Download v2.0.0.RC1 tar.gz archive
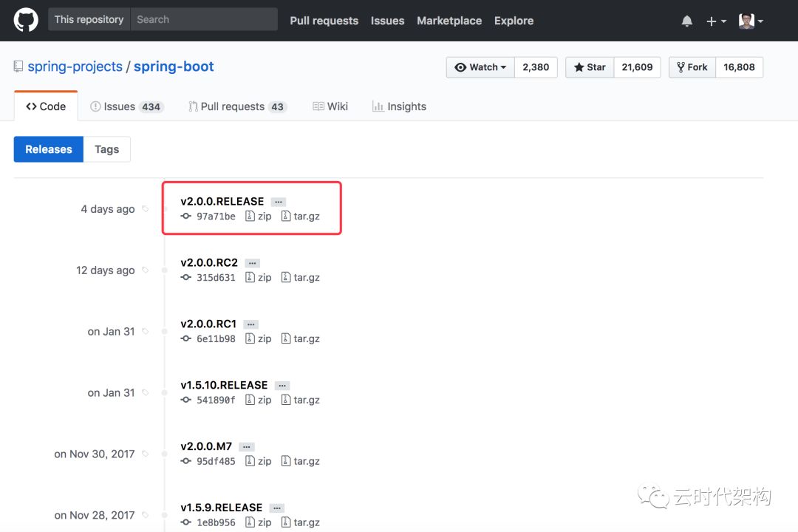The image size is (798, 532). click(300, 338)
